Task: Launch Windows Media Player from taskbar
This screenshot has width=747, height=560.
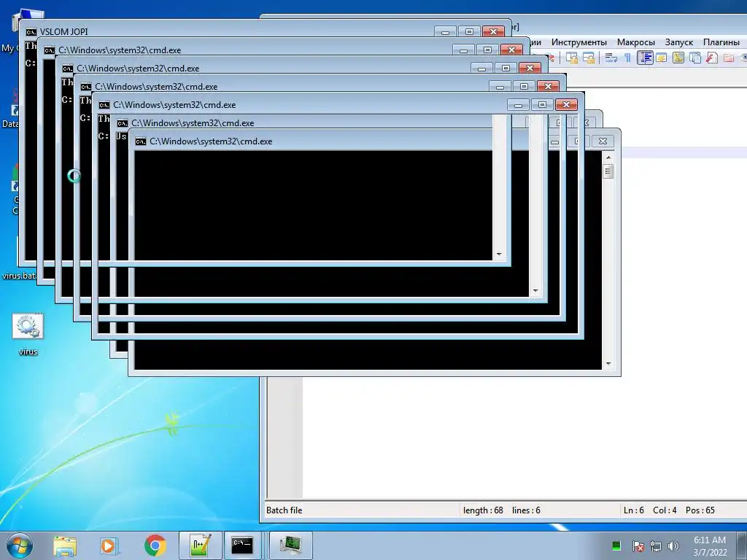Action: [x=109, y=545]
